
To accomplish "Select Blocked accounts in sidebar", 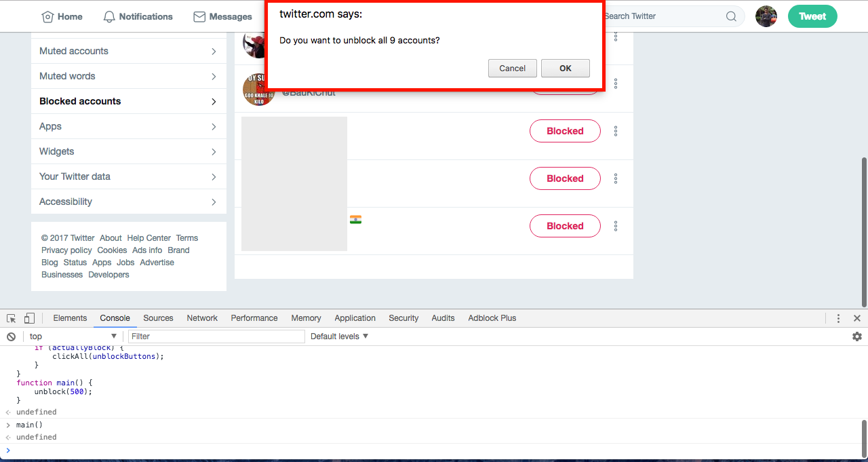I will (x=129, y=101).
